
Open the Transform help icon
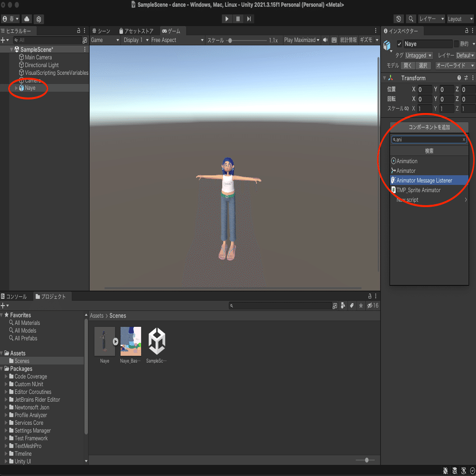(x=459, y=78)
